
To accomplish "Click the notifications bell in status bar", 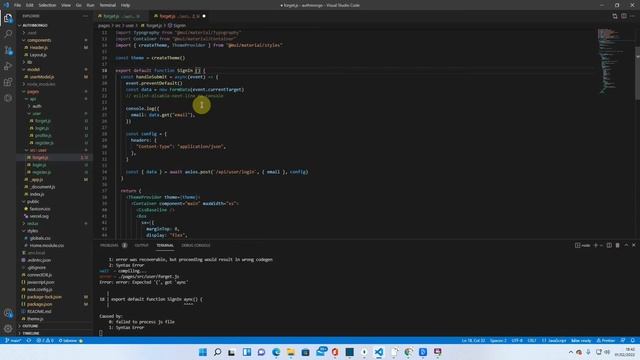I will tap(633, 340).
